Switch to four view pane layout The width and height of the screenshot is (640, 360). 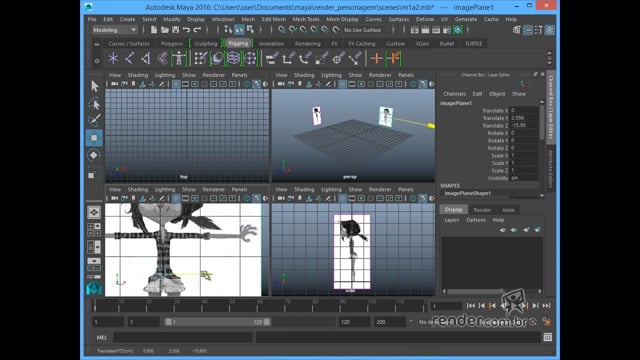coord(94,229)
